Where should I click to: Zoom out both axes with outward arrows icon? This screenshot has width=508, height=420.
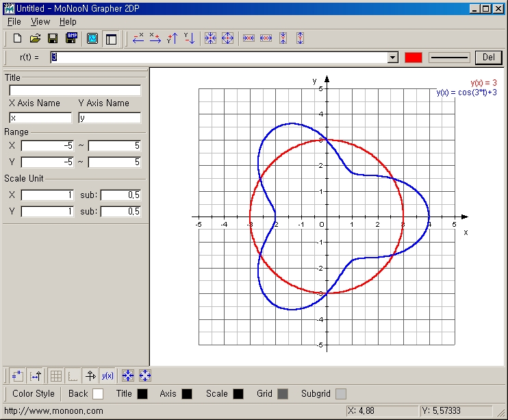(x=228, y=38)
